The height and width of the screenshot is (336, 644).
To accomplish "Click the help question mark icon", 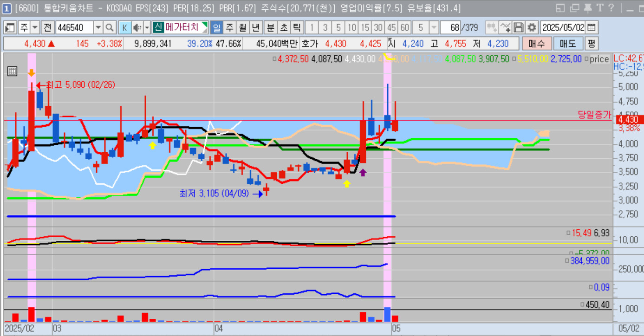I will click(x=611, y=8).
